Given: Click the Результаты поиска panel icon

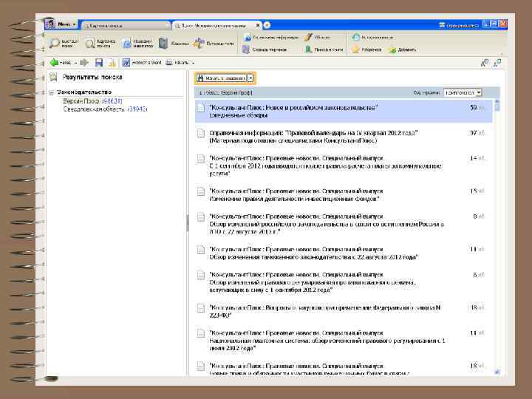Looking at the screenshot, I should tap(53, 77).
